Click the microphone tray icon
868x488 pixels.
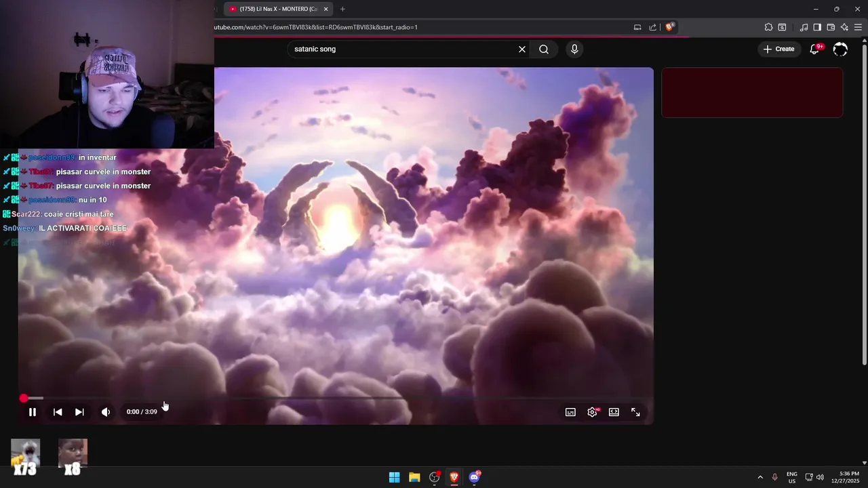(x=774, y=477)
